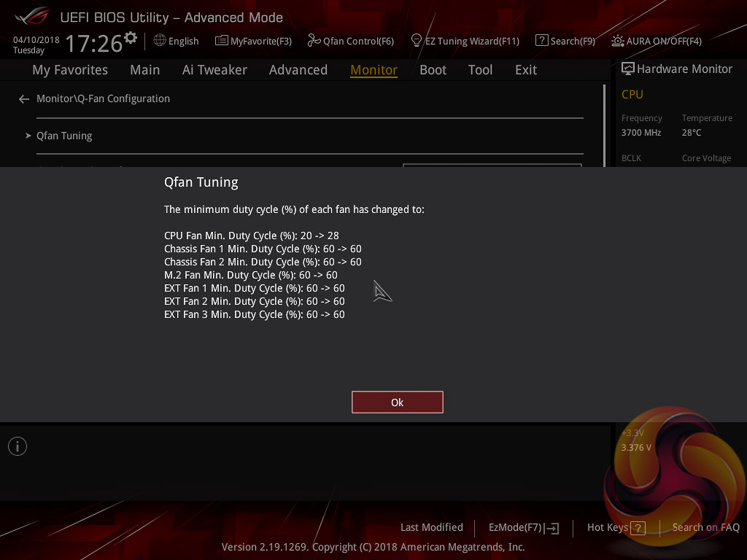
Task: Switch to My Favorites tab
Action: (70, 70)
